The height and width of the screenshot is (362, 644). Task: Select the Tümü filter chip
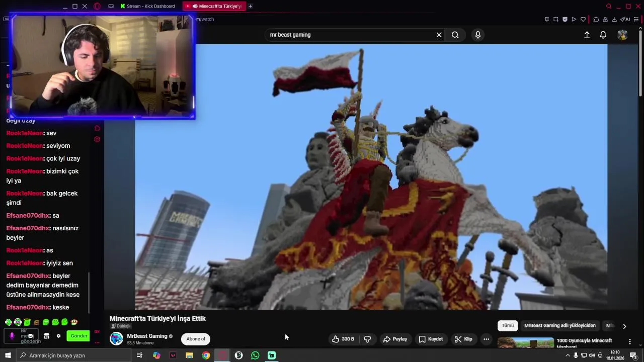508,325
